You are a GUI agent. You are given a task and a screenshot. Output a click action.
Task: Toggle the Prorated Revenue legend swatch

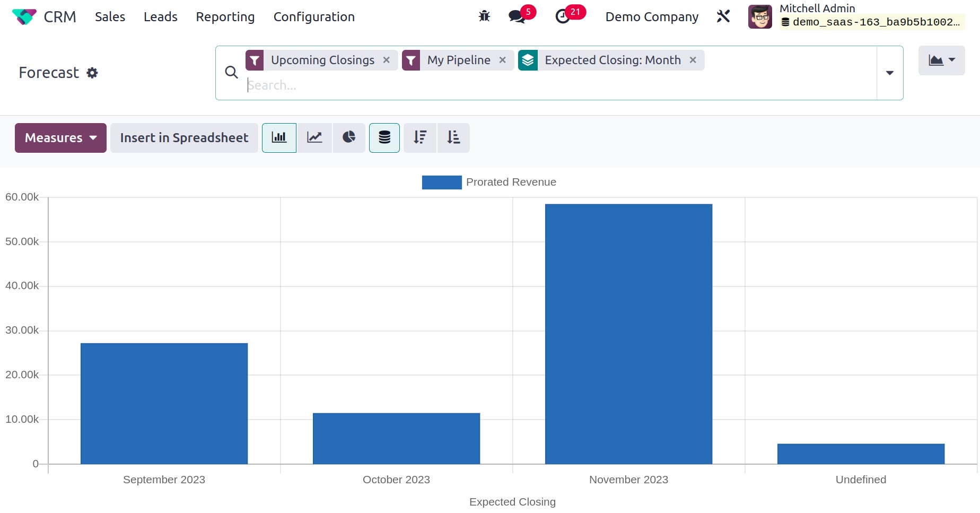[x=442, y=182]
